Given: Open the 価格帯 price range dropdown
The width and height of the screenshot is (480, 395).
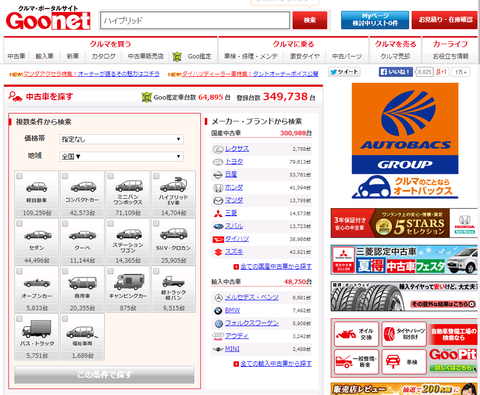Looking at the screenshot, I should pyautogui.click(x=121, y=139).
